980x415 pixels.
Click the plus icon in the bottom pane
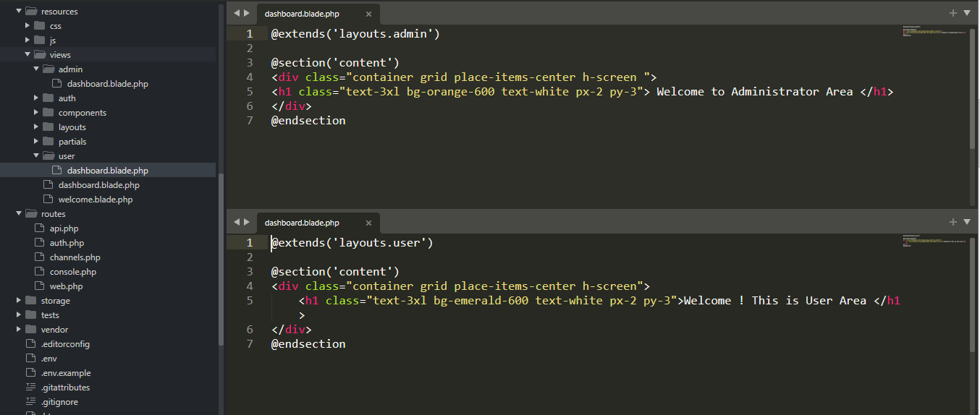[x=953, y=222]
